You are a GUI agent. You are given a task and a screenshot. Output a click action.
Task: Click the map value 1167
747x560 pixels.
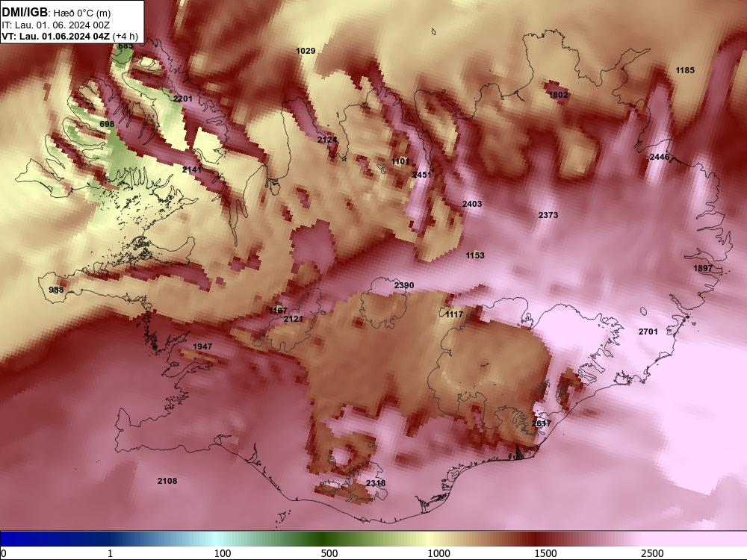[x=278, y=311]
